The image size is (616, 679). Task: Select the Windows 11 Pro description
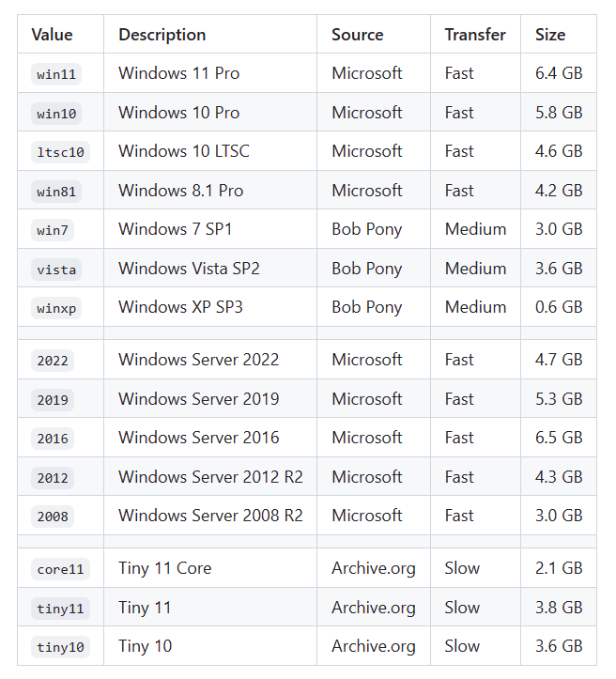point(178,73)
